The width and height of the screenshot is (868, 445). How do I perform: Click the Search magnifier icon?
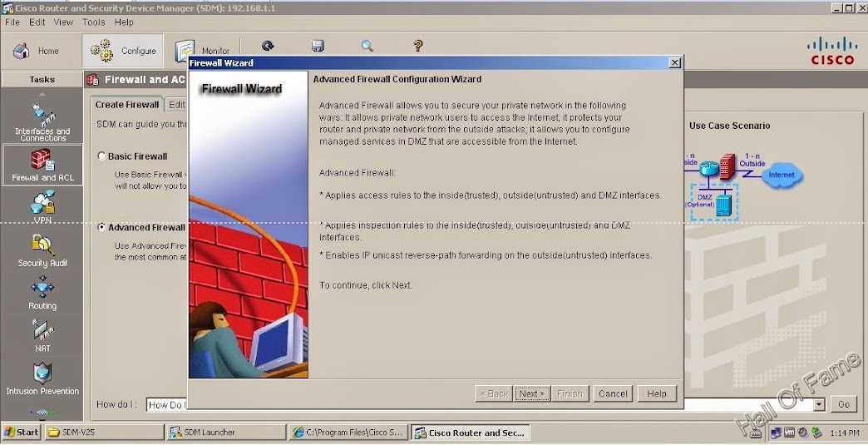coord(367,46)
